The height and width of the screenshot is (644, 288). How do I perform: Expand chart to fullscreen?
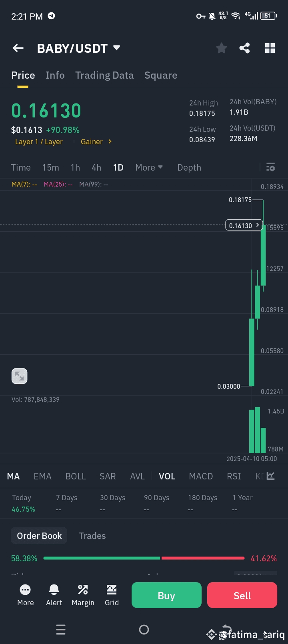click(19, 376)
